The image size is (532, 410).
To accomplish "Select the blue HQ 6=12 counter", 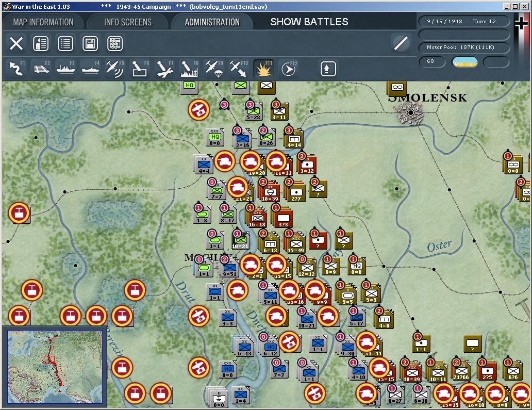I will pos(270,346).
